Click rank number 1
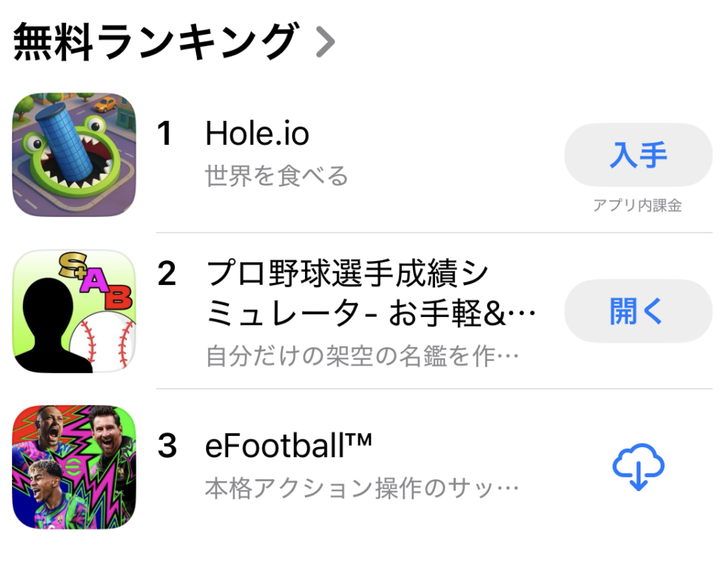The image size is (728, 578). pos(165,134)
